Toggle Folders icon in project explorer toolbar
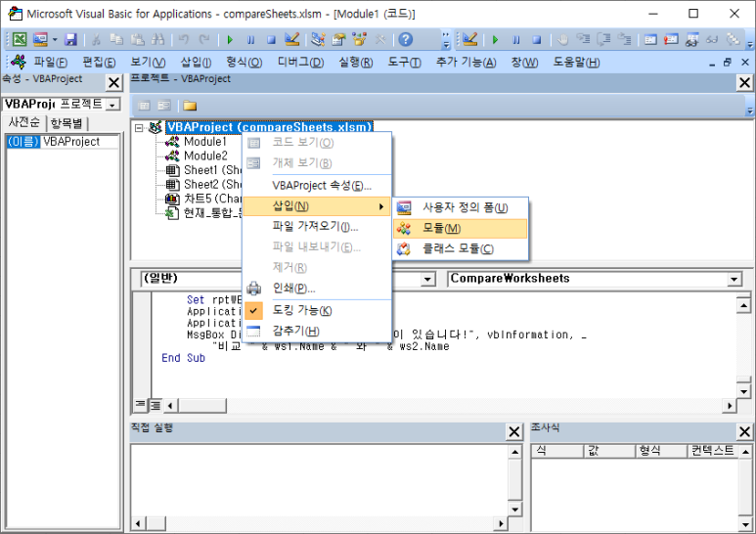The width and height of the screenshot is (756, 534). click(x=190, y=106)
